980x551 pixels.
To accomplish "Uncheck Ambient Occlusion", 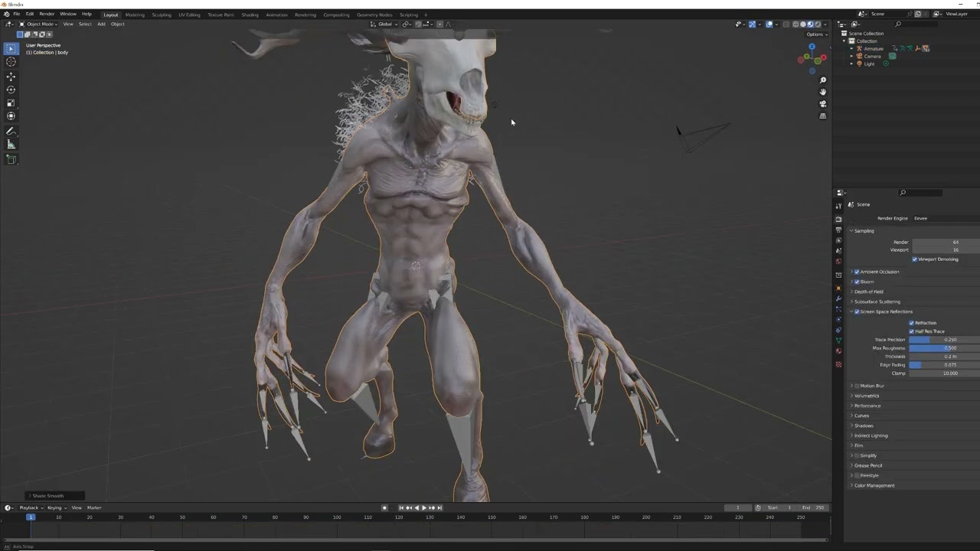I will [857, 272].
